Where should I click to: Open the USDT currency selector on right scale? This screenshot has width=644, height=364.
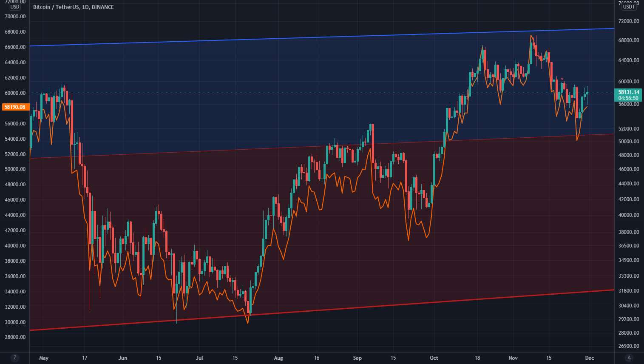point(629,6)
